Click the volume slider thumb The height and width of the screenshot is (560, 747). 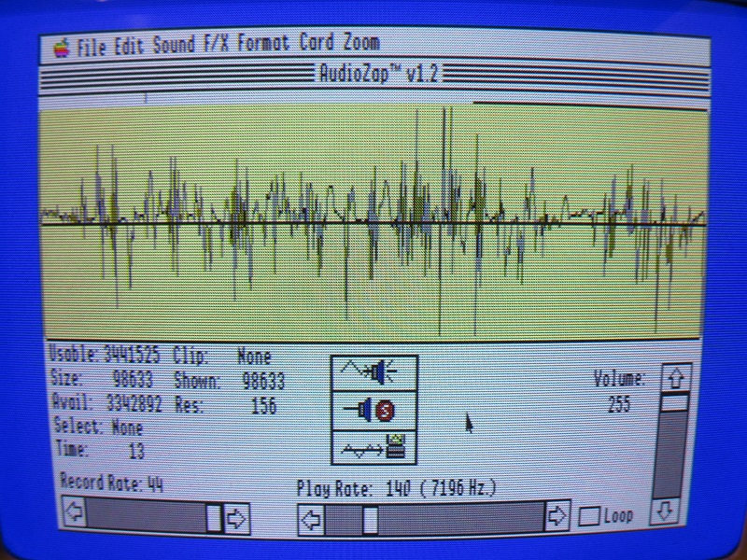674,403
